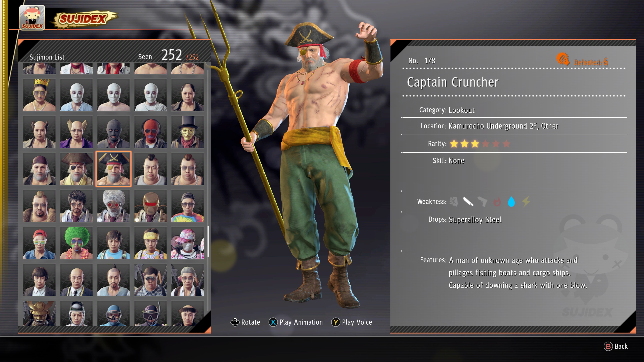
Task: Click the lightning bolt weakness icon
Action: pos(526,202)
